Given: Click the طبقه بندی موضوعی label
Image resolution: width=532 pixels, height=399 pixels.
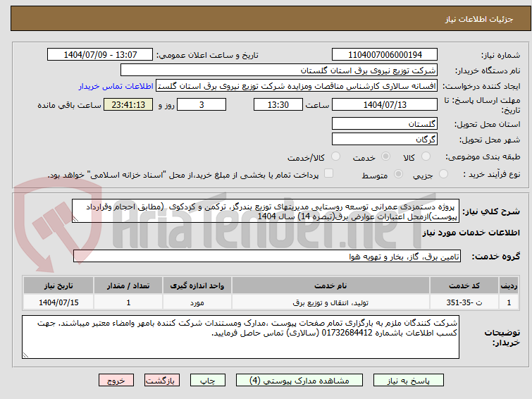Looking at the screenshot, I should 483,156.
